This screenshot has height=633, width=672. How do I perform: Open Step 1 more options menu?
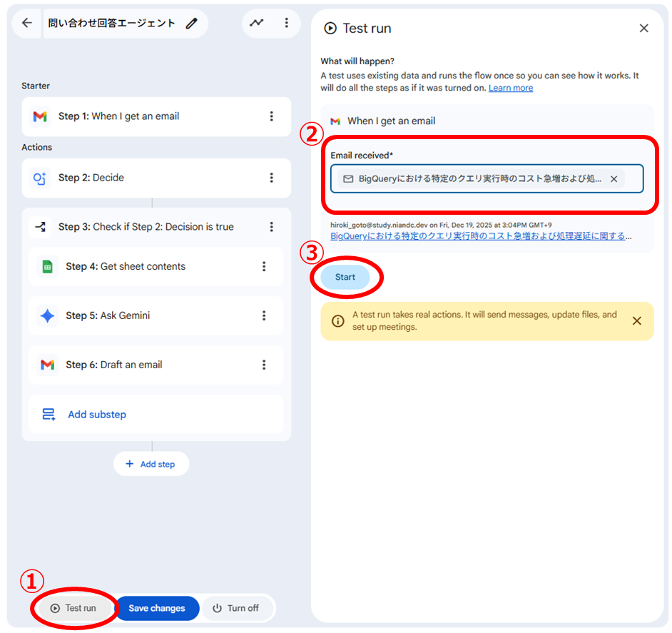coord(271,116)
